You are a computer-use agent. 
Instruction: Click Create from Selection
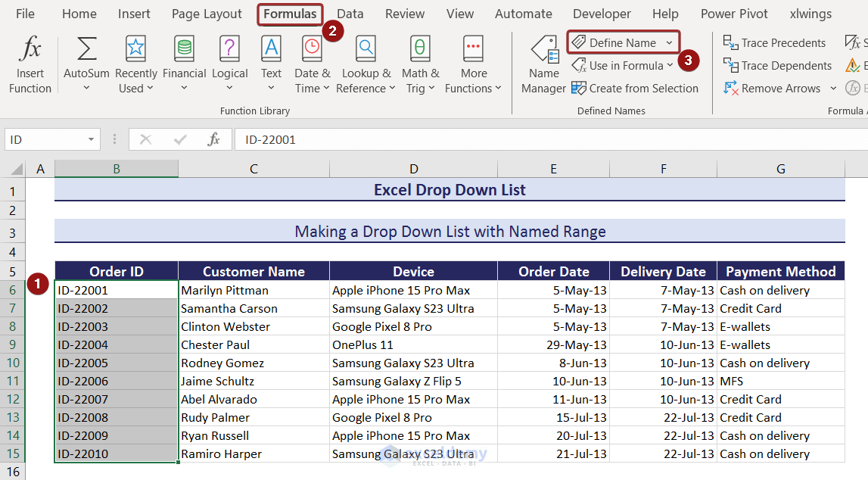[635, 89]
